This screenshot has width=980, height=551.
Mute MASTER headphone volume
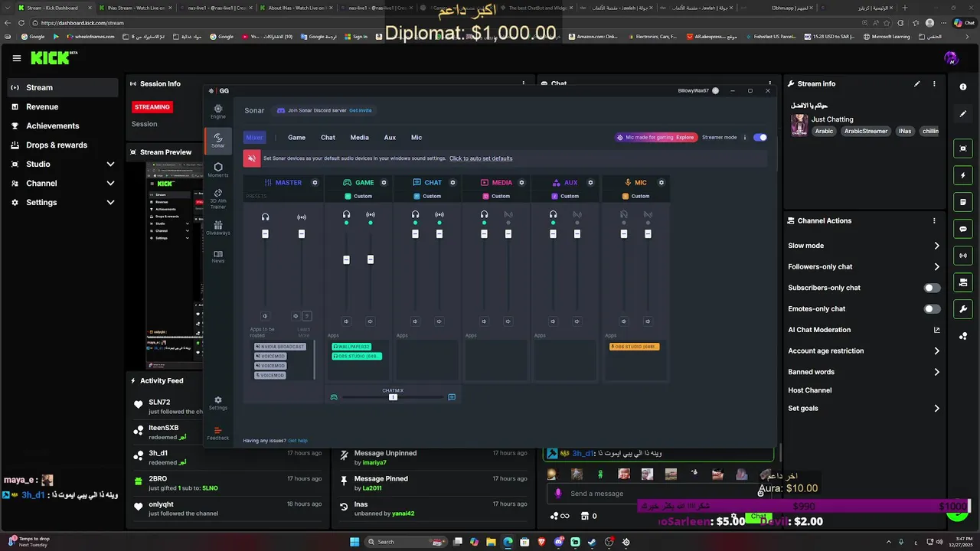(265, 316)
